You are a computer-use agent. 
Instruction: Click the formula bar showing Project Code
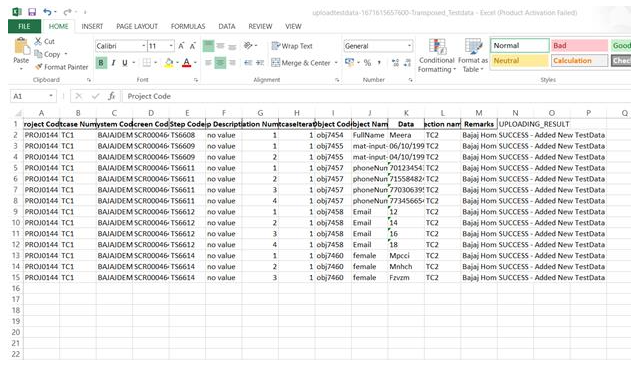[x=376, y=96]
